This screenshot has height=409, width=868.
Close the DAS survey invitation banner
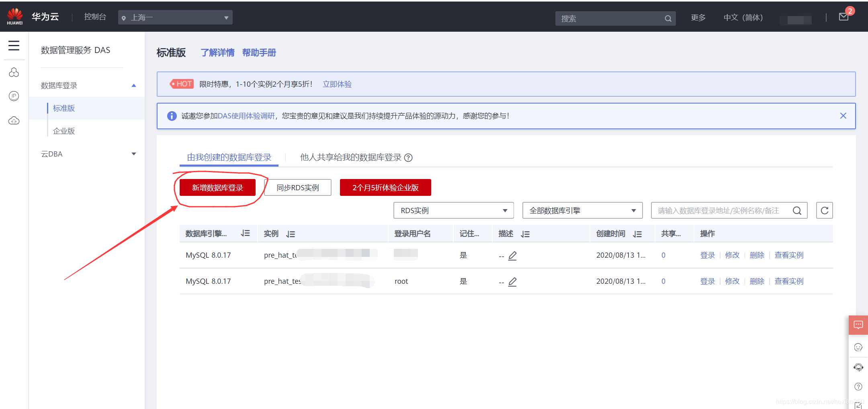[x=843, y=116]
